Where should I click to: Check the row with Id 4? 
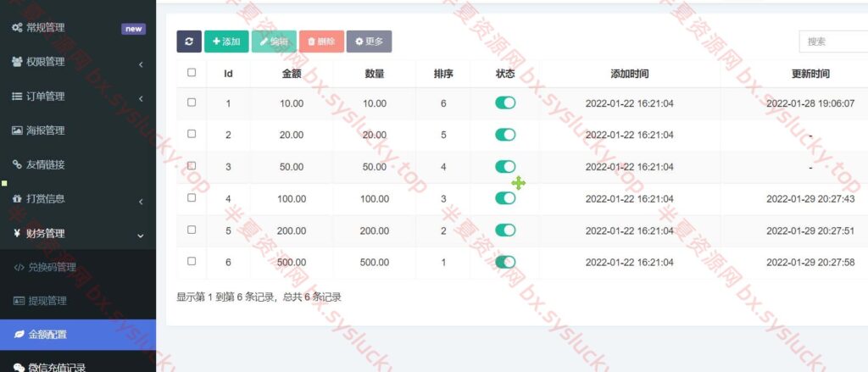(192, 197)
